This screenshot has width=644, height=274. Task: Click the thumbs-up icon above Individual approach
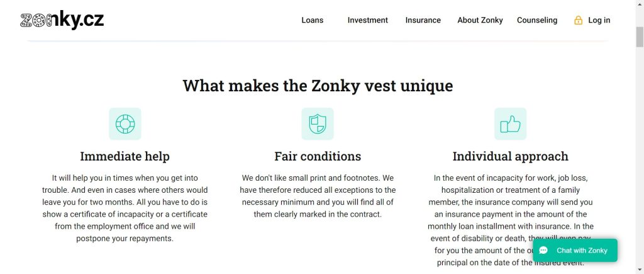510,123
